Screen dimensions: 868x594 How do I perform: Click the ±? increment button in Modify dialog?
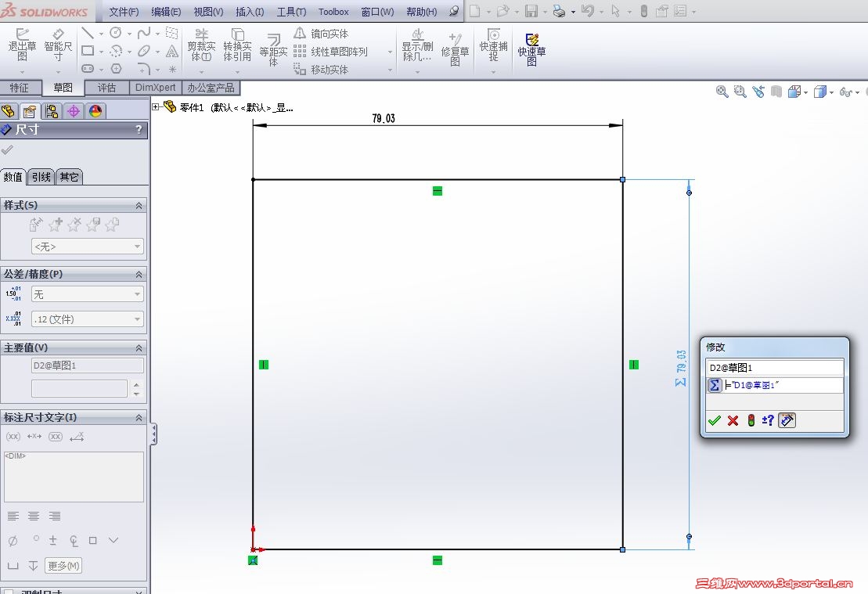pyautogui.click(x=768, y=421)
